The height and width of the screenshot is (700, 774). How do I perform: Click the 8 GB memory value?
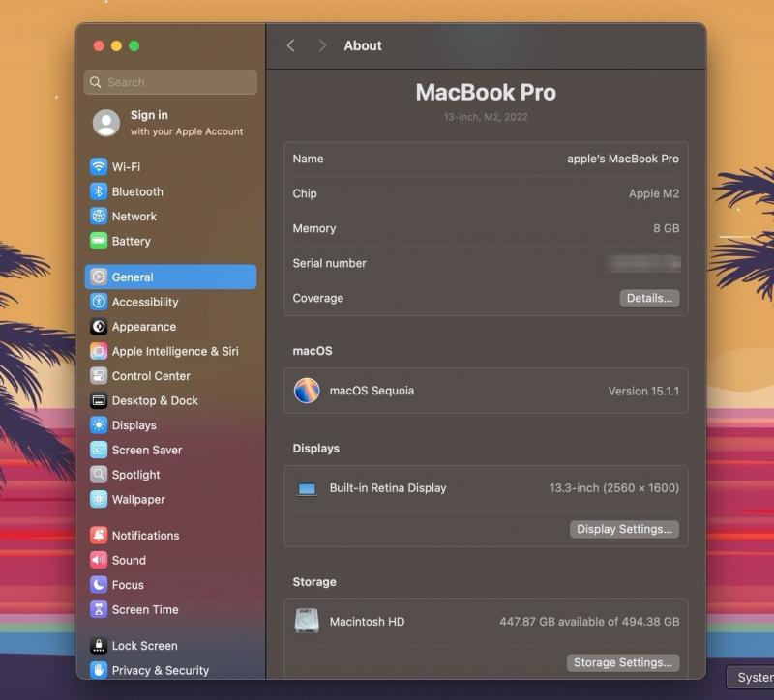click(666, 228)
